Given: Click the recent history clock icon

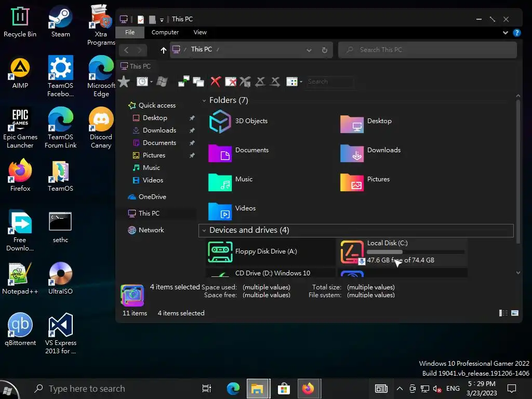Looking at the screenshot, I should point(142,82).
